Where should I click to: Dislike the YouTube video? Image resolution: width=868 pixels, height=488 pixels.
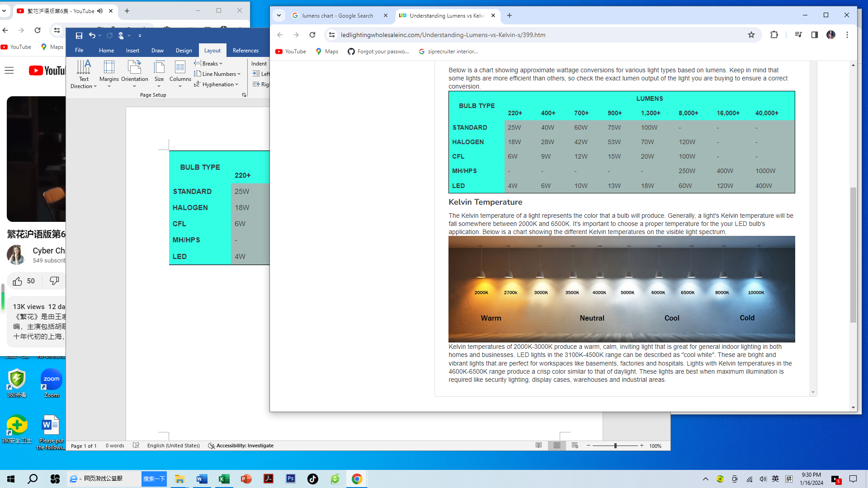pos(54,281)
